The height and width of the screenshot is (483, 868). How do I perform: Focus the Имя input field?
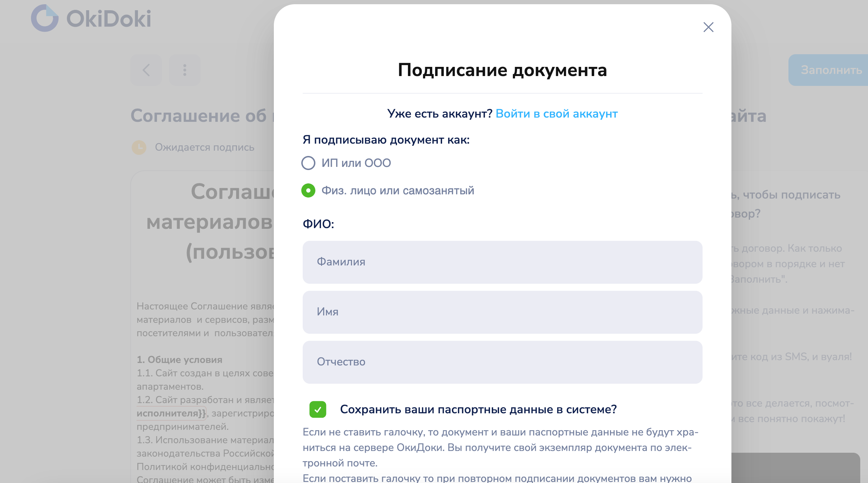point(502,312)
